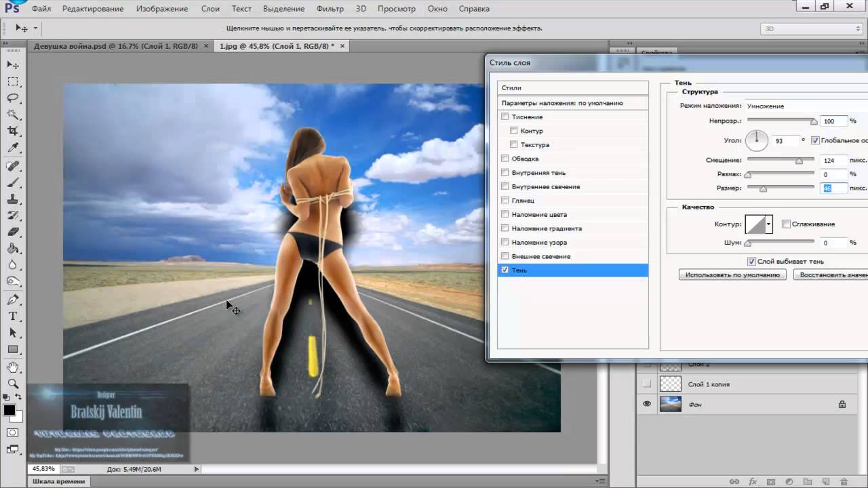Select the Brush tool
The height and width of the screenshot is (488, 868).
click(x=13, y=183)
